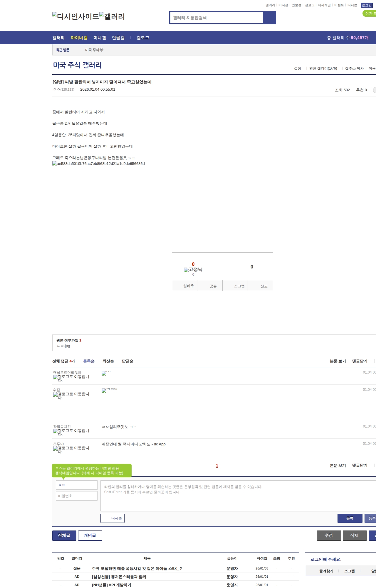
Task: Sort comments by 등록순
Action: pyautogui.click(x=89, y=361)
